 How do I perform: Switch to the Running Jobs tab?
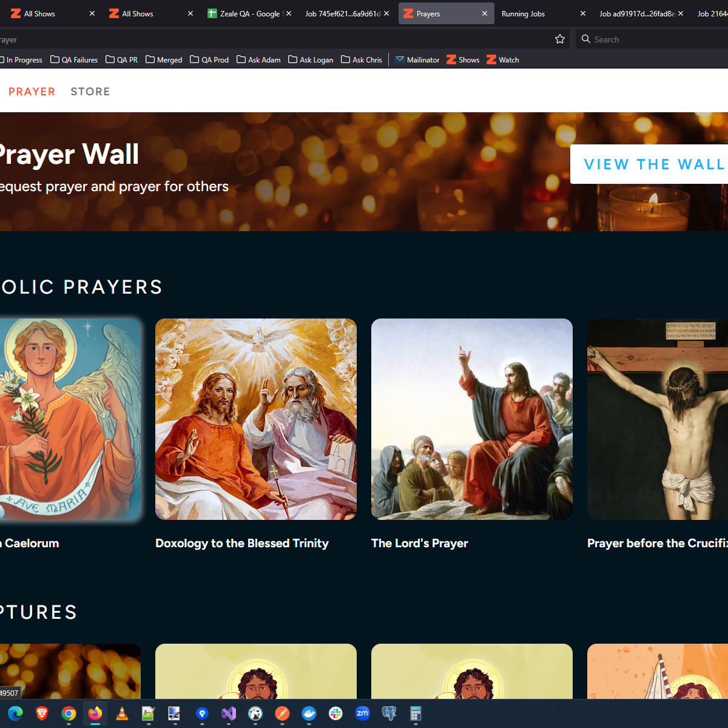click(x=523, y=13)
